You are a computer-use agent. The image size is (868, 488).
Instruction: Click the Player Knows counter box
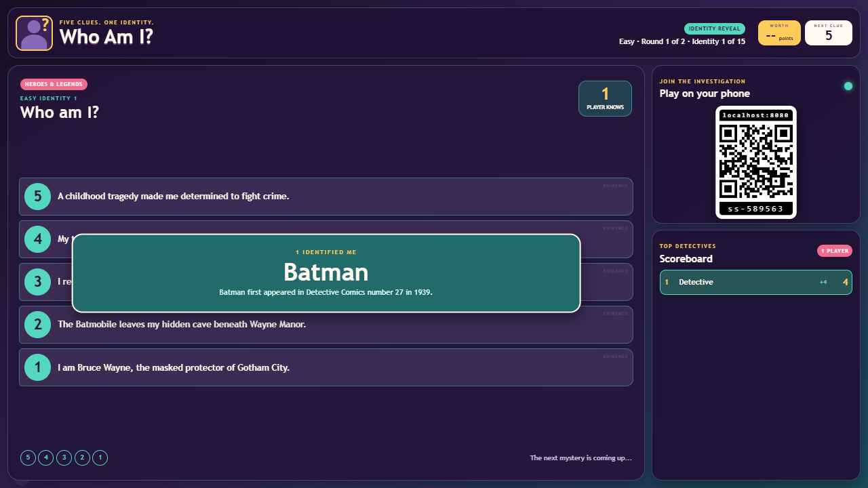605,99
